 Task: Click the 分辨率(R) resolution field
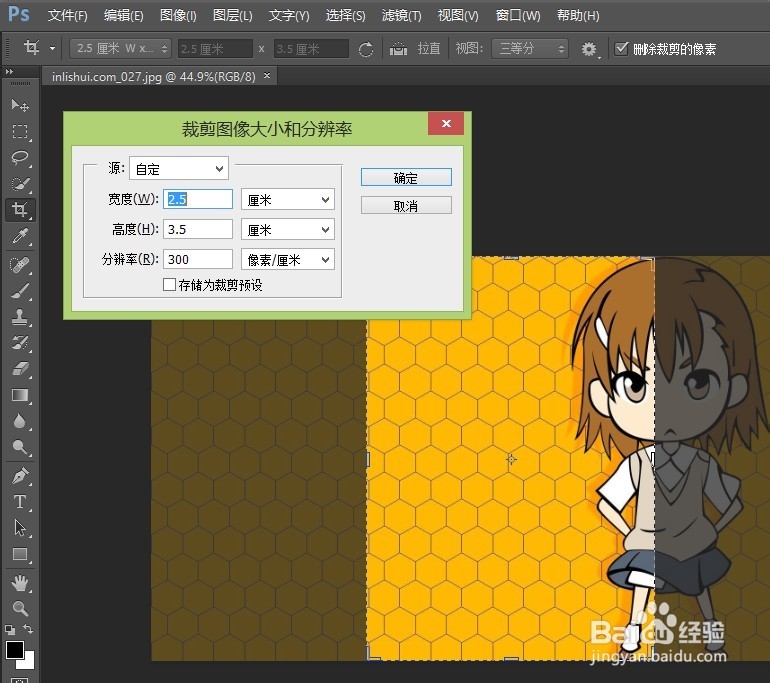pyautogui.click(x=198, y=259)
